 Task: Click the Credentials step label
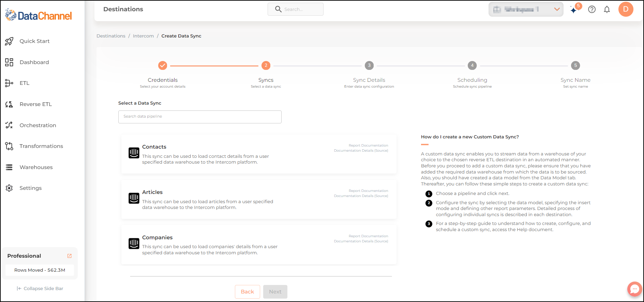(163, 80)
